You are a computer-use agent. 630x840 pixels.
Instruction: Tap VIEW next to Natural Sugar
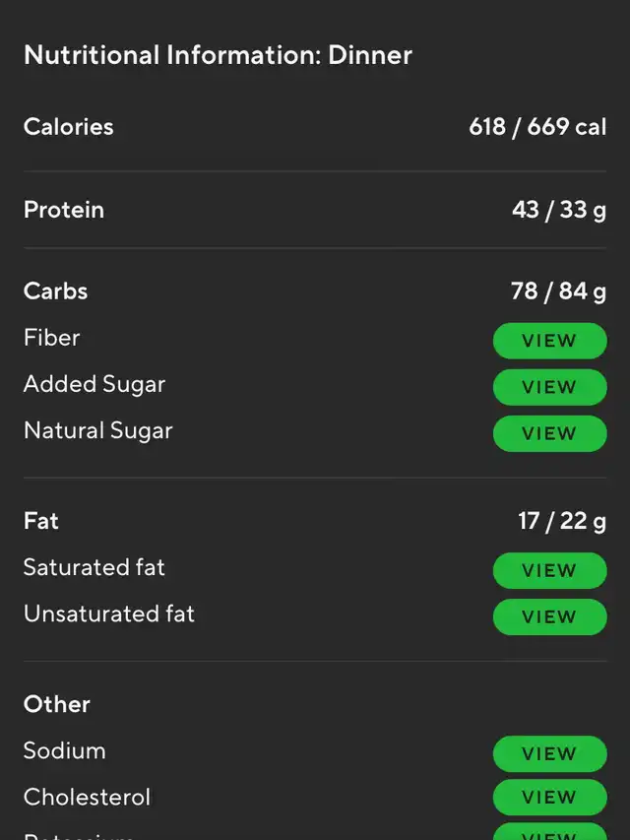(549, 433)
